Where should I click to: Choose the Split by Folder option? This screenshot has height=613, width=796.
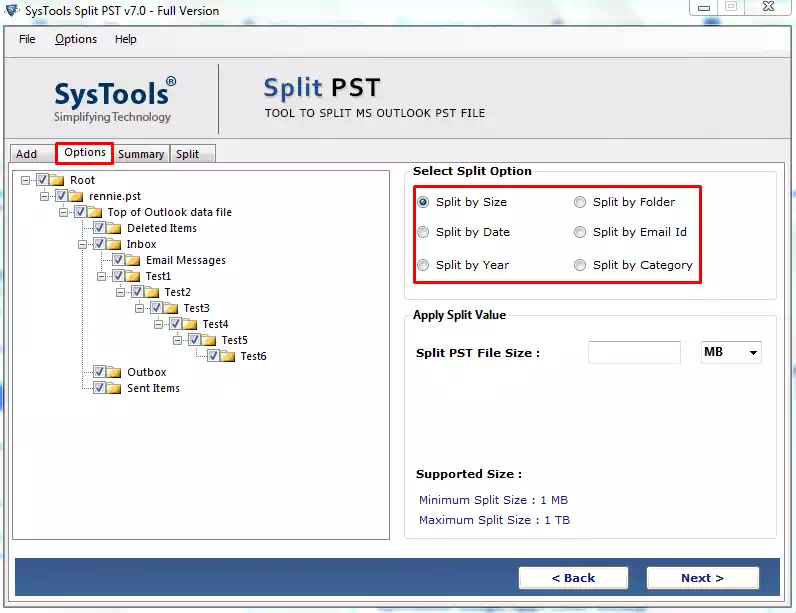[580, 202]
